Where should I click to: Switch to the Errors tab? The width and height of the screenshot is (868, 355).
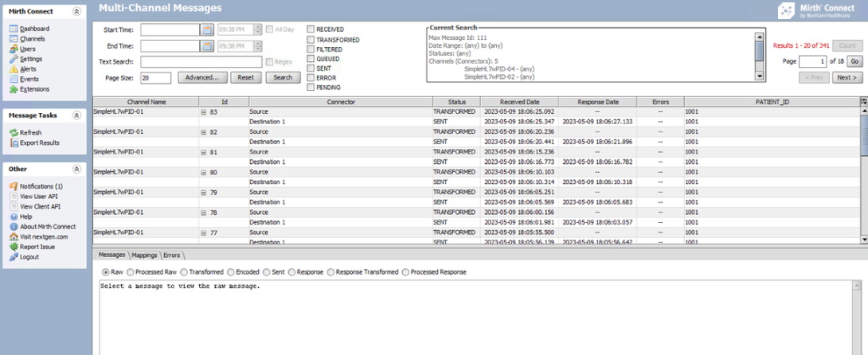click(x=172, y=256)
